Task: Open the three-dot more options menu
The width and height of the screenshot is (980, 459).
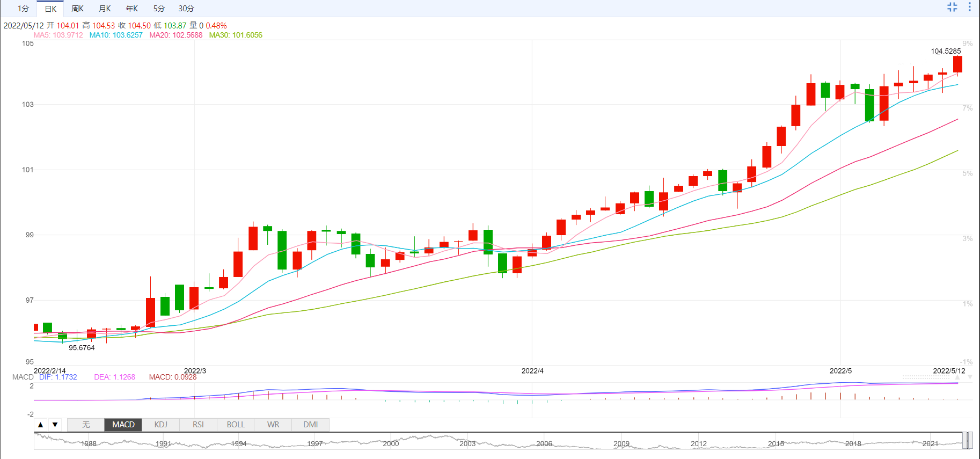Action: click(x=969, y=7)
